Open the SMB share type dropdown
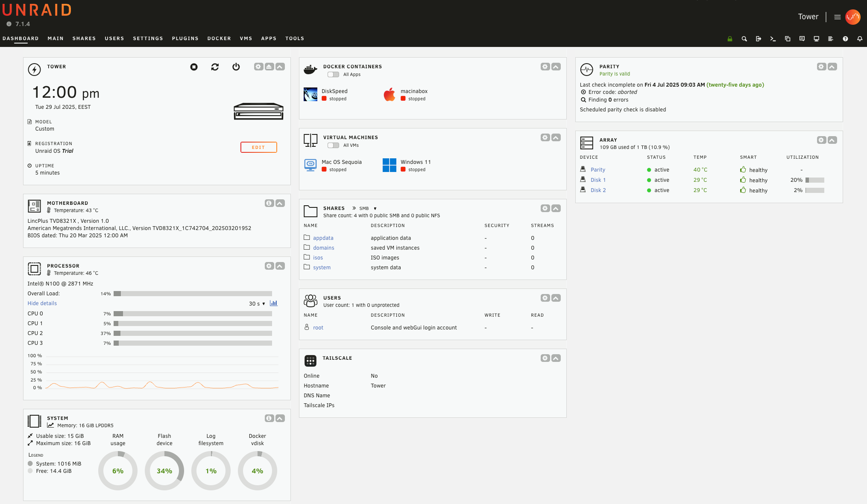Screen dimensions: 867x504 (x=368, y=208)
